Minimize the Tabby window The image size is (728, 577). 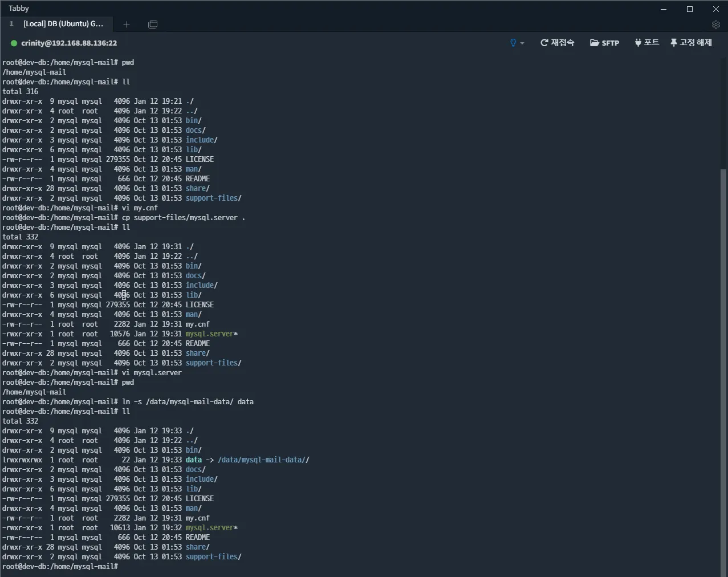[664, 9]
